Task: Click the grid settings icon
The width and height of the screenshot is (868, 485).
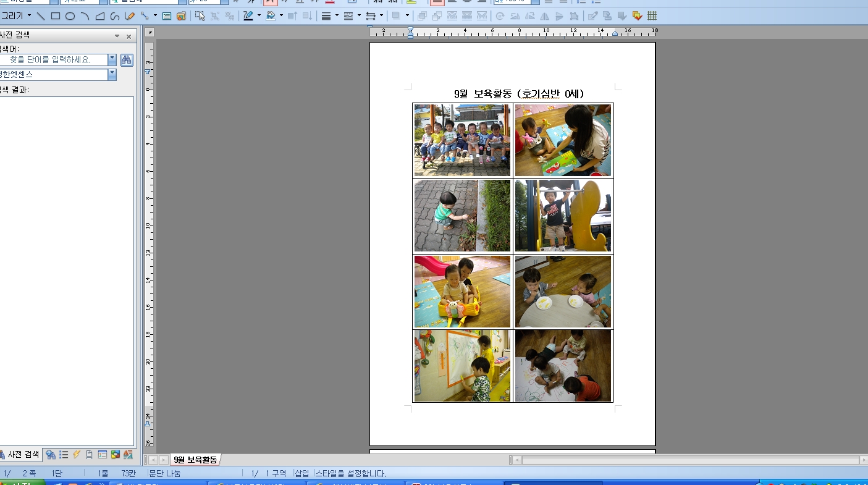Action: click(x=652, y=16)
